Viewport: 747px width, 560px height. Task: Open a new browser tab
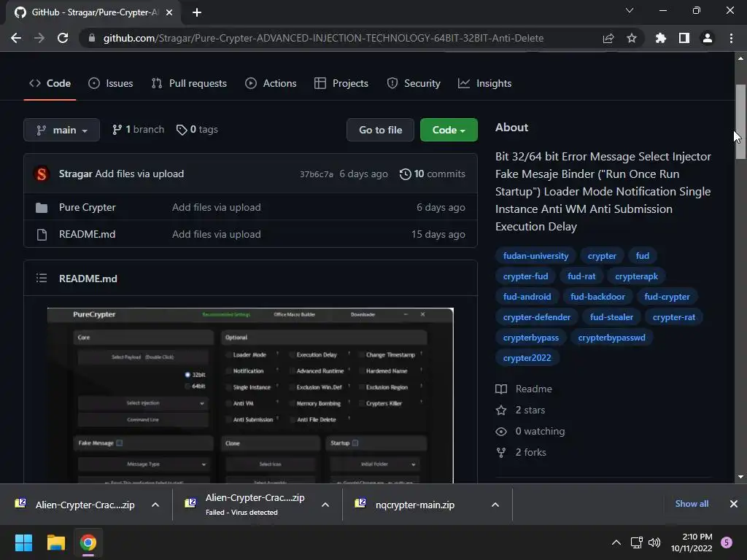pos(197,12)
